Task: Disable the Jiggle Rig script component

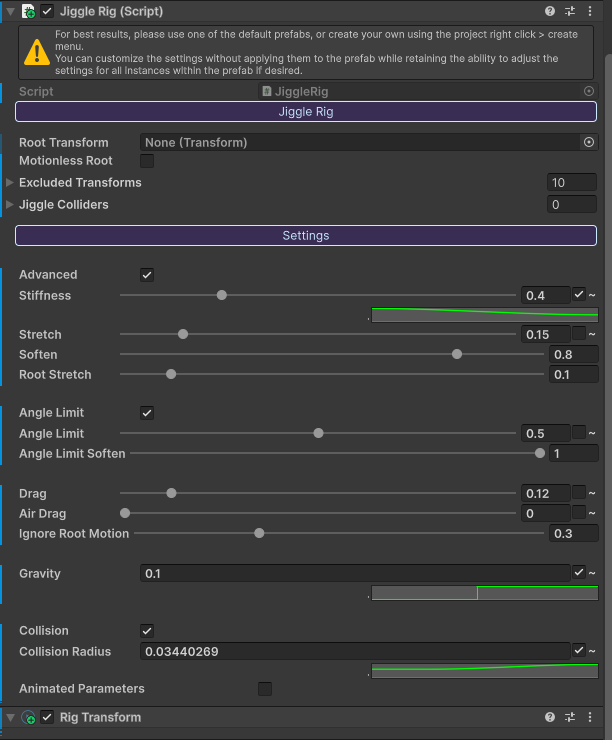Action: point(47,11)
